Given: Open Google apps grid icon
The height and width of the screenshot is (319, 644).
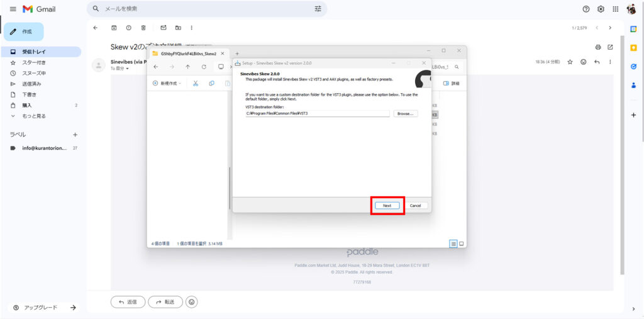Looking at the screenshot, I should pos(615,9).
